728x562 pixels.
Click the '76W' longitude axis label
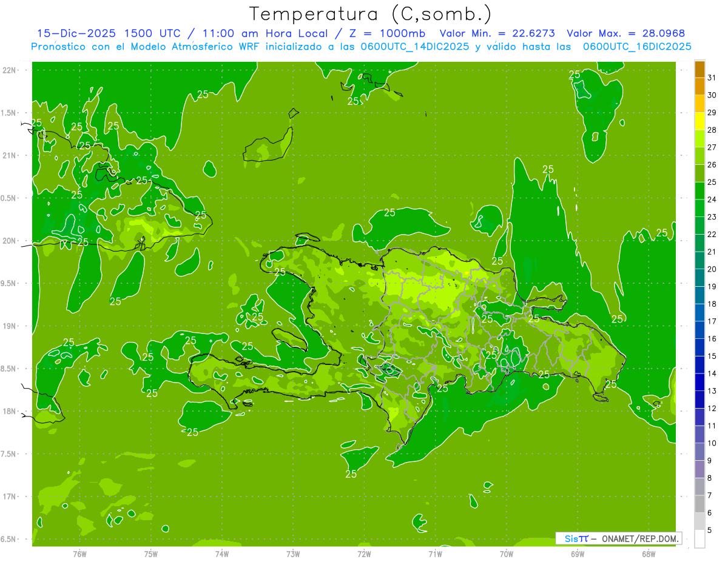[79, 554]
